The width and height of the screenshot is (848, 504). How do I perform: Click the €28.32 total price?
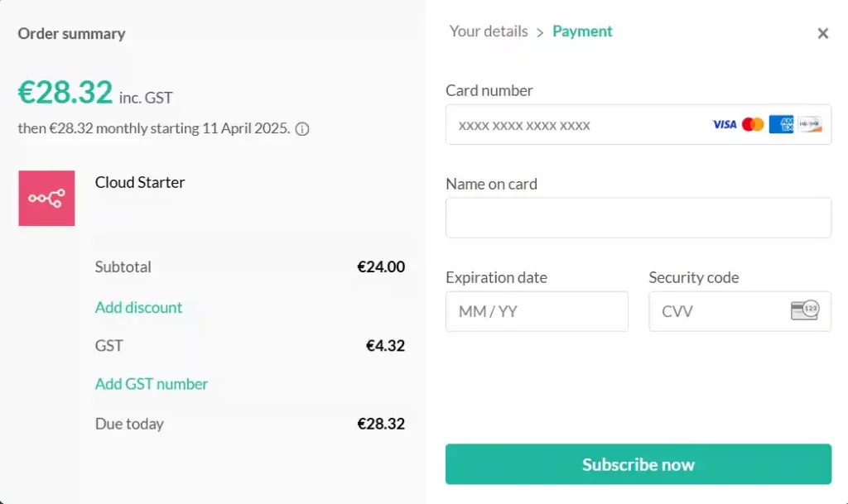pos(65,92)
